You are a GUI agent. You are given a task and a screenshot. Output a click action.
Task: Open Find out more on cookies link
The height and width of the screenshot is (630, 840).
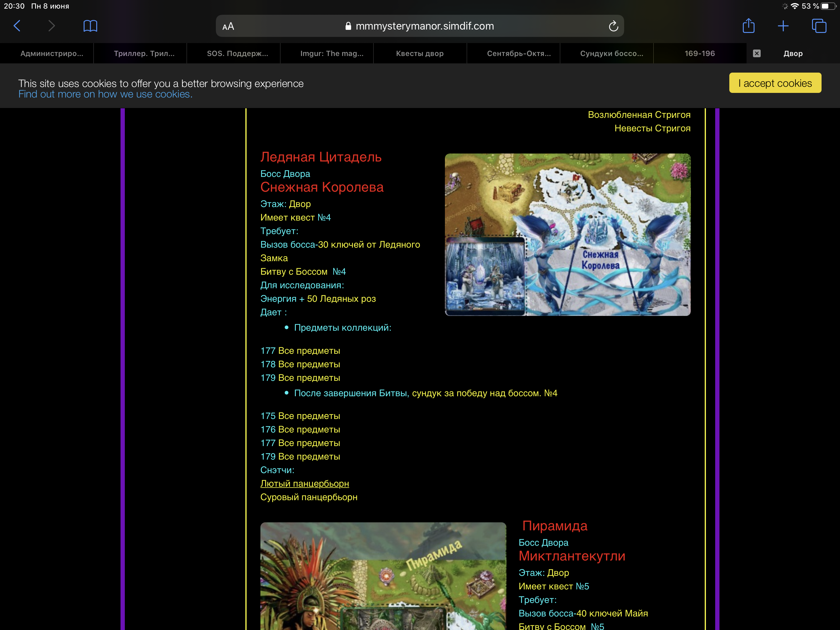coord(105,94)
